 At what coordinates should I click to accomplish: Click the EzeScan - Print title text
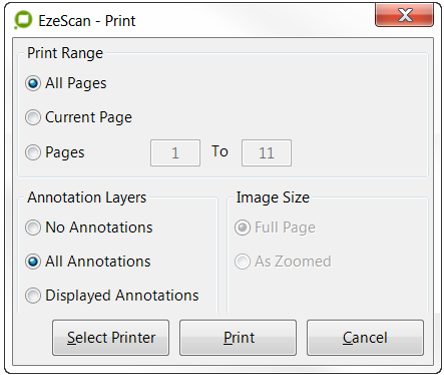tap(87, 21)
